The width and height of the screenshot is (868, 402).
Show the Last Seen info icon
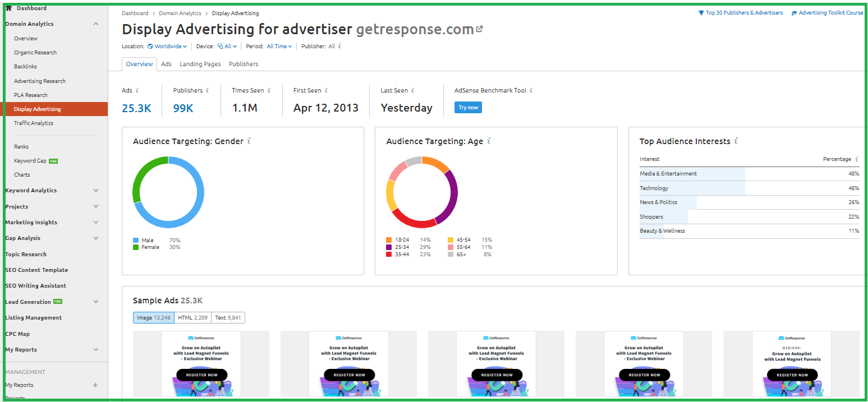pos(412,90)
